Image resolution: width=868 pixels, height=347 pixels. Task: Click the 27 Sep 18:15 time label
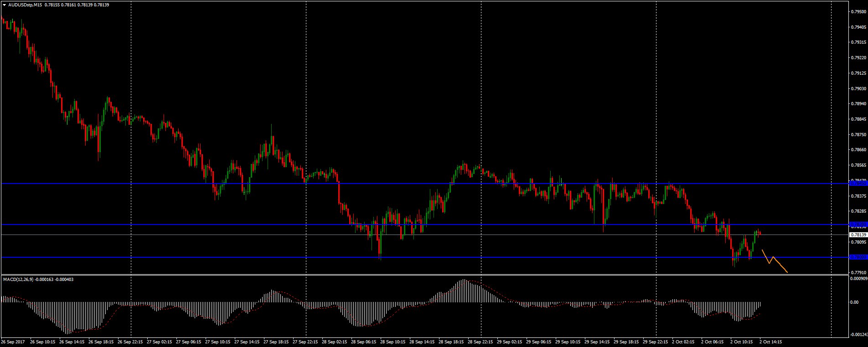point(275,341)
